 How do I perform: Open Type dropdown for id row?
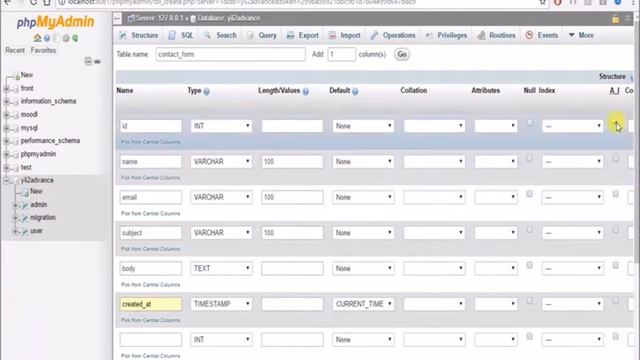(221, 126)
